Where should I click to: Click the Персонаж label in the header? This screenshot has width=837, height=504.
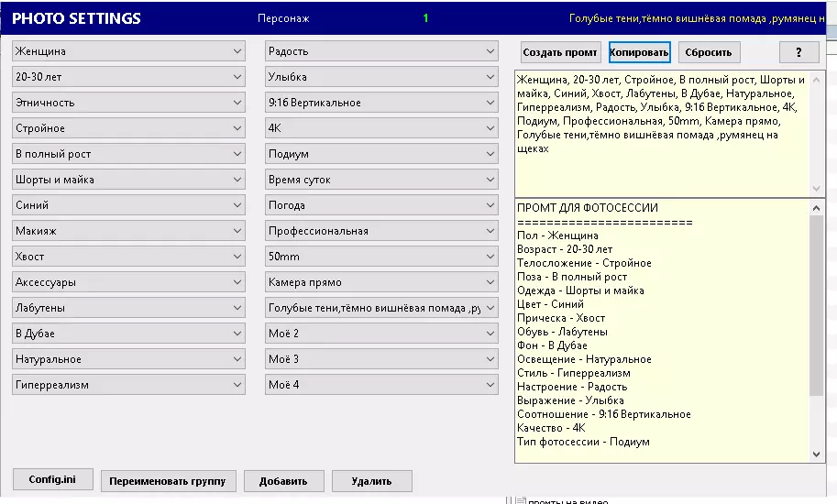[283, 18]
